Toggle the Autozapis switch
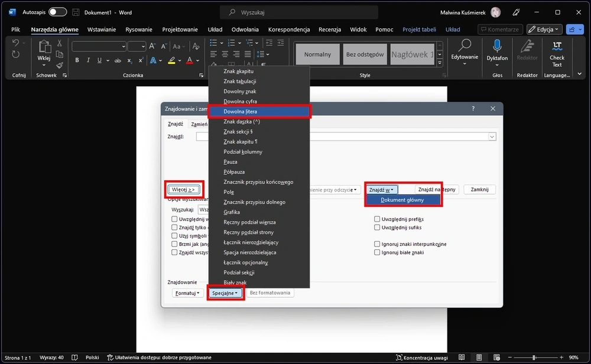 58,12
